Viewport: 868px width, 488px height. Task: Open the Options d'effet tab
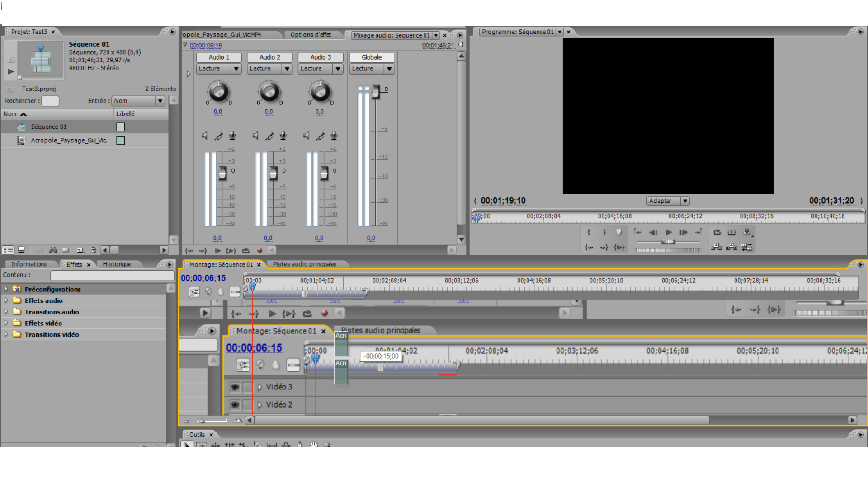[311, 35]
